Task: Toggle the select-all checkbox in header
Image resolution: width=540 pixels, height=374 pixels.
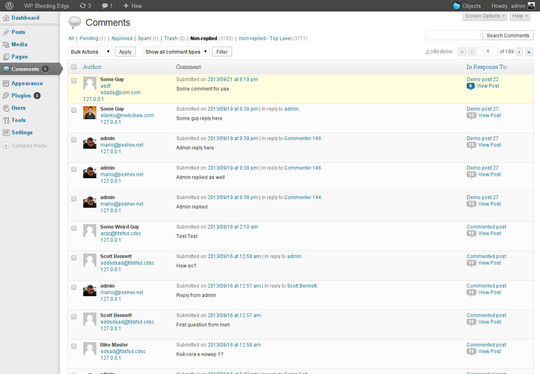Action: pos(74,66)
